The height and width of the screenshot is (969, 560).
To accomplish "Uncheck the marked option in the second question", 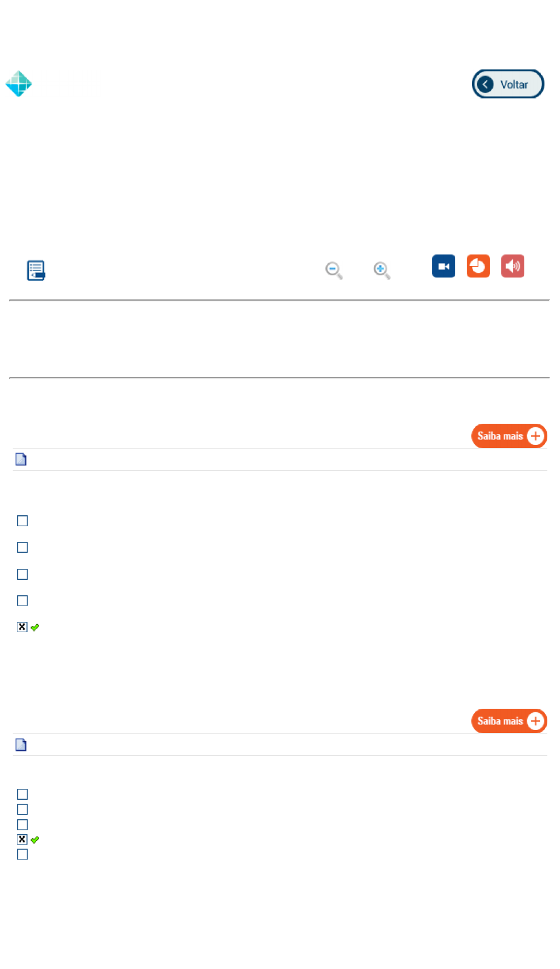I will [22, 839].
